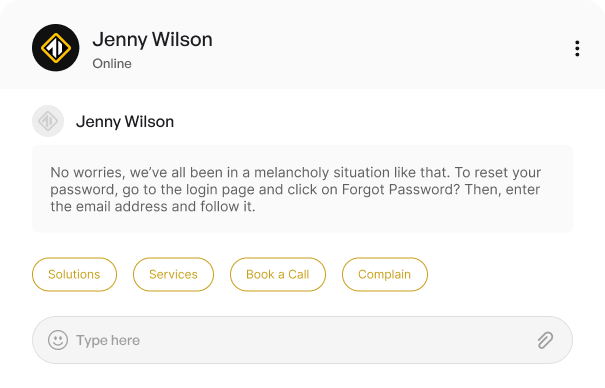Select the Solutions quick reply
Screen dimensions: 605x388
point(74,274)
